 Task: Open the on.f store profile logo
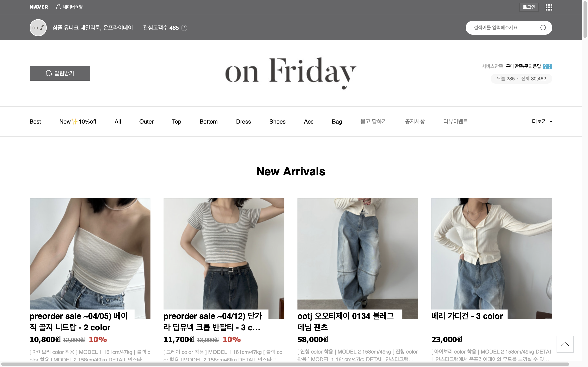point(38,28)
